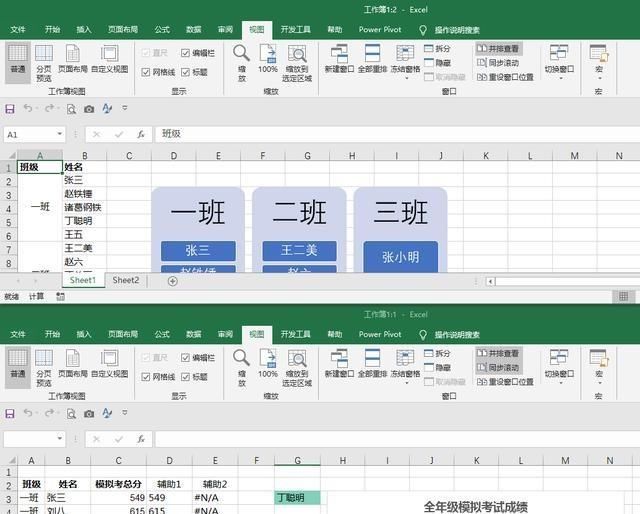
Task: Click Save icon in bottom window toolbar
Action: (10, 413)
